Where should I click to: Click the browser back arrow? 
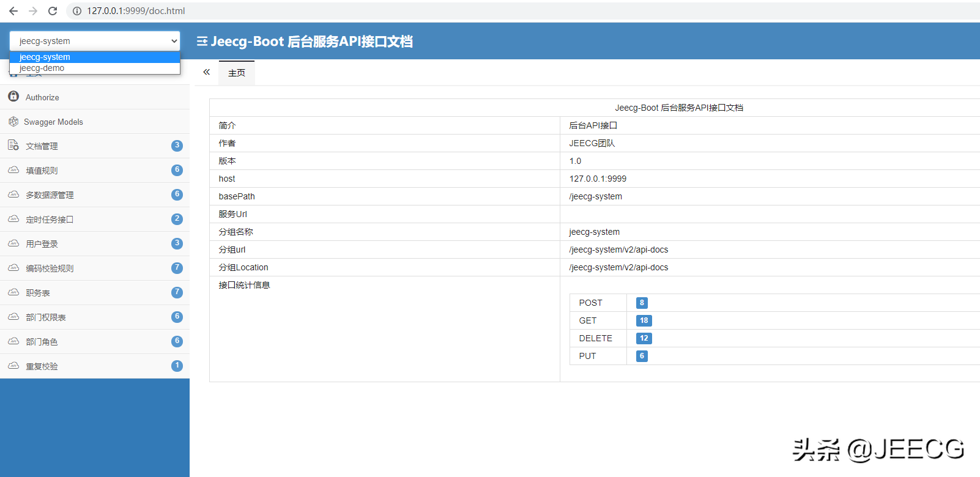[x=13, y=11]
